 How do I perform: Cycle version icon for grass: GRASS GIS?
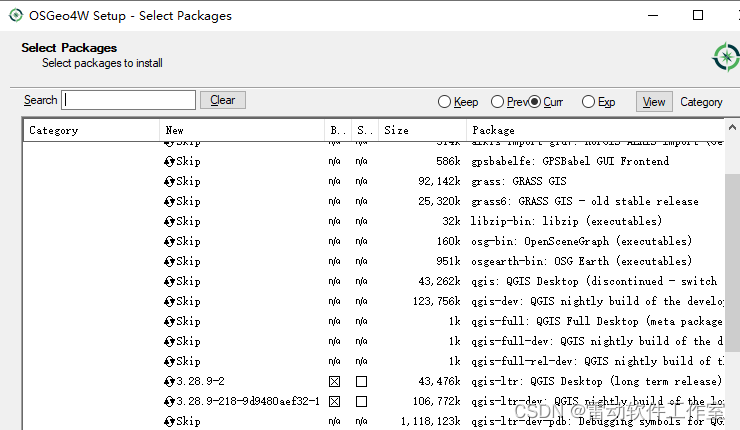pyautogui.click(x=169, y=181)
